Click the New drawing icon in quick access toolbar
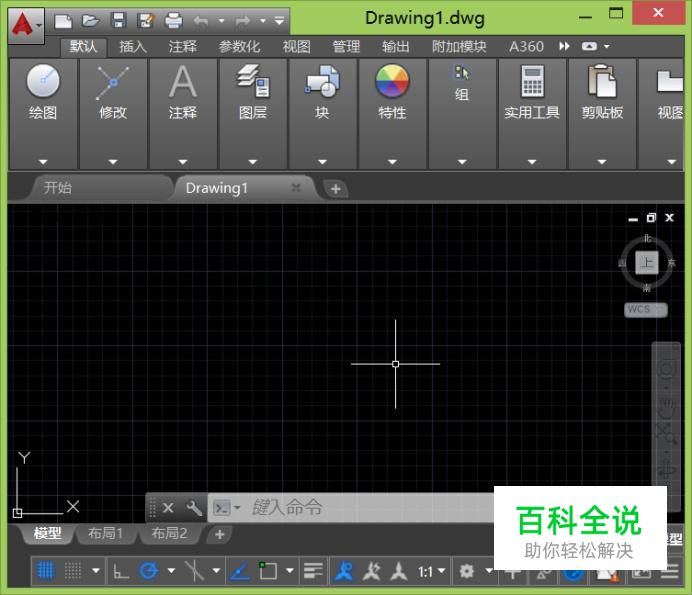 (x=63, y=20)
